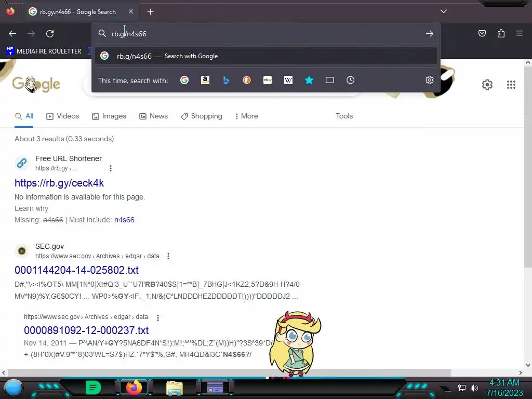Viewport: 532px width, 399px height.
Task: Switch to Videos results tab
Action: pos(63,116)
